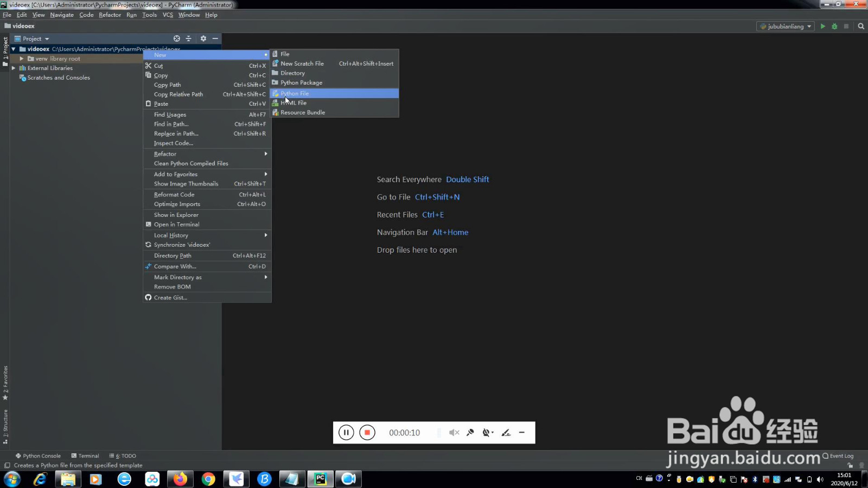Image resolution: width=868 pixels, height=488 pixels.
Task: Select Copy Relative Path
Action: pyautogui.click(x=207, y=94)
